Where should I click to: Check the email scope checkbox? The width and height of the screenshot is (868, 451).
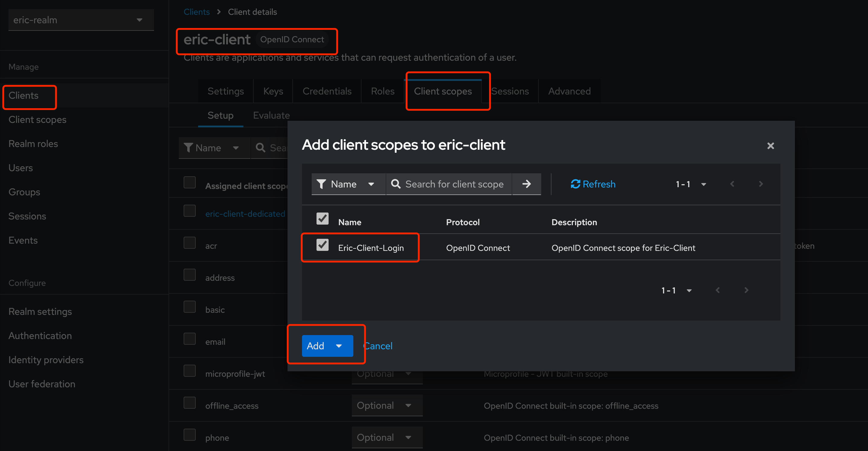coord(189,339)
